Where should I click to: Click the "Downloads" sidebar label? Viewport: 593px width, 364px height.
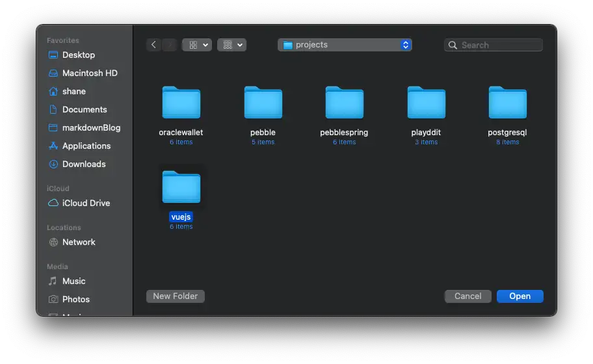[x=84, y=164]
